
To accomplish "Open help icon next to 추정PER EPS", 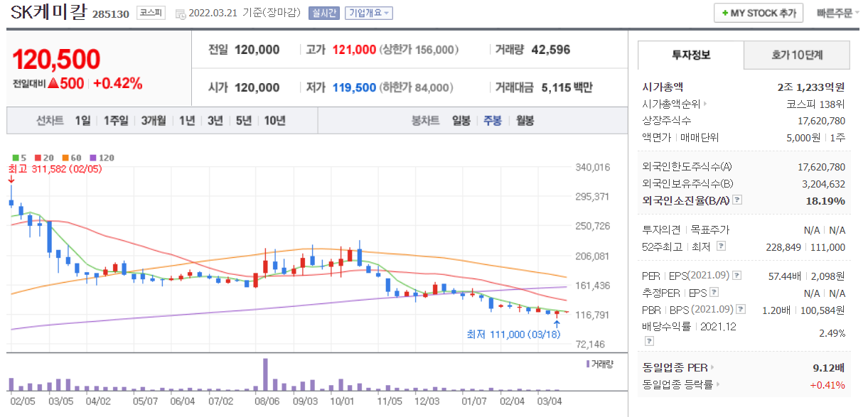I will (714, 292).
